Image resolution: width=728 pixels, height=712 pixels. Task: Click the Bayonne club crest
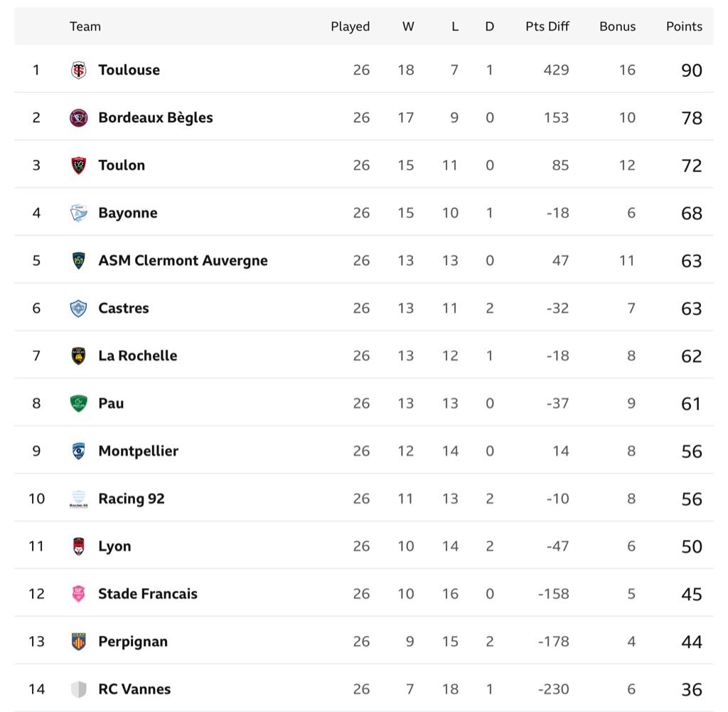tap(78, 213)
